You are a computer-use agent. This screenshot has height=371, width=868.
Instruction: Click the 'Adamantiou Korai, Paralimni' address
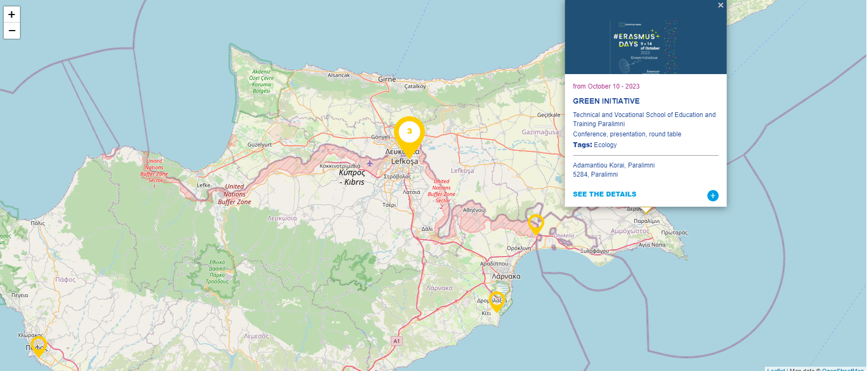pos(614,165)
